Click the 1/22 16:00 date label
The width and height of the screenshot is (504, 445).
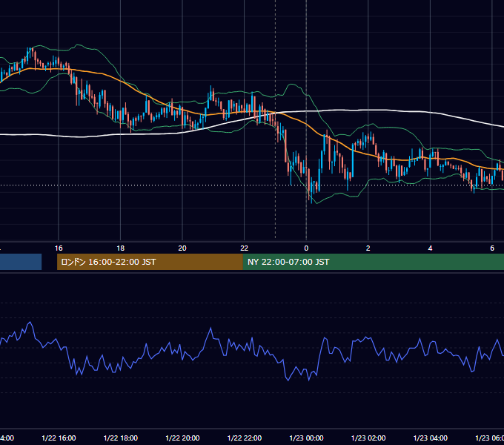coord(59,438)
